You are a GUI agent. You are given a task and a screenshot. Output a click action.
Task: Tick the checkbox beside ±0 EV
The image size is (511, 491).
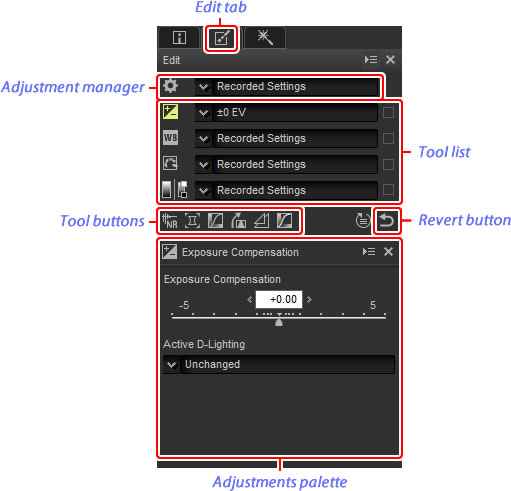(x=388, y=112)
